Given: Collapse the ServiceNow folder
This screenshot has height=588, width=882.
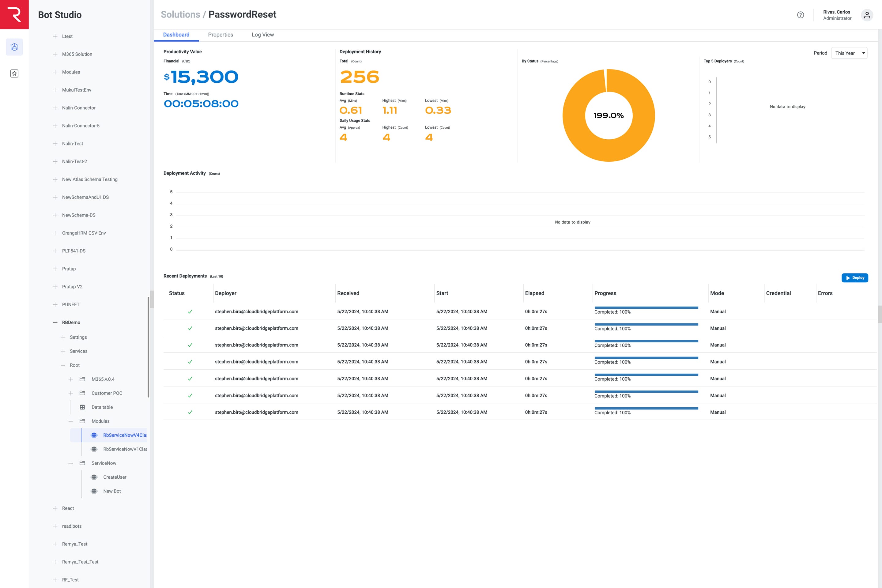Looking at the screenshot, I should (70, 463).
